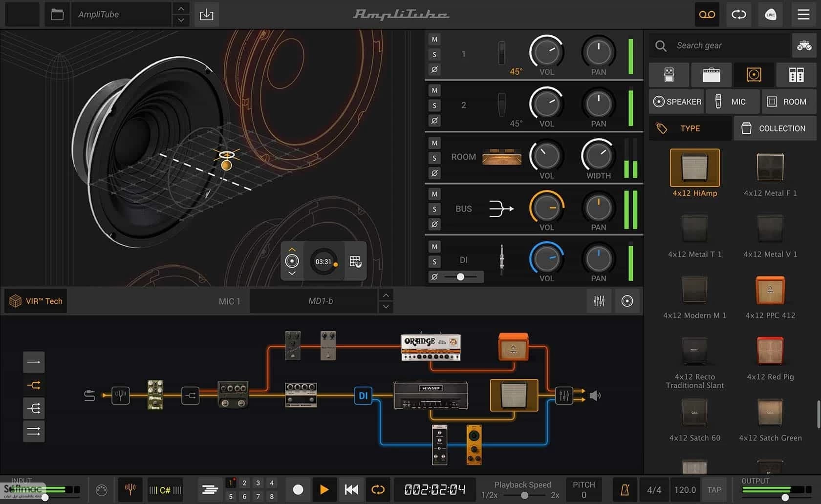This screenshot has height=504, width=821.
Task: Switch to the SPEAKER tab
Action: coord(677,102)
